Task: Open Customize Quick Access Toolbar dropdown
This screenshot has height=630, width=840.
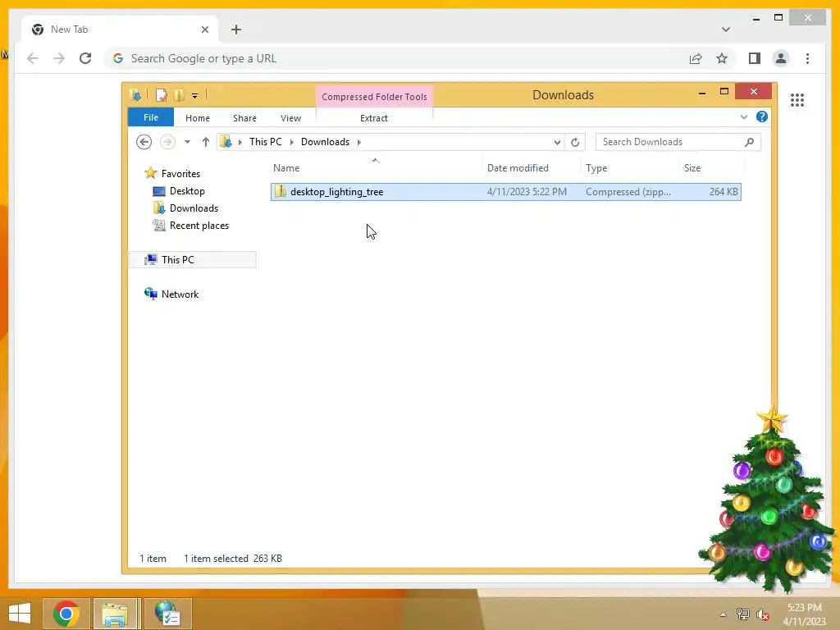Action: coord(194,96)
